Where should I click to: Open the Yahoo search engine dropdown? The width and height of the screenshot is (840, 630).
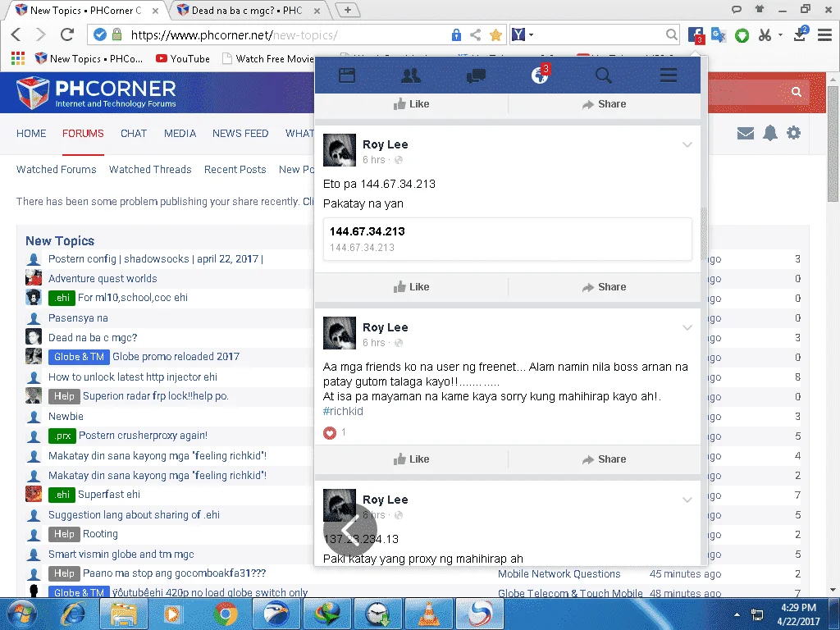click(x=523, y=34)
